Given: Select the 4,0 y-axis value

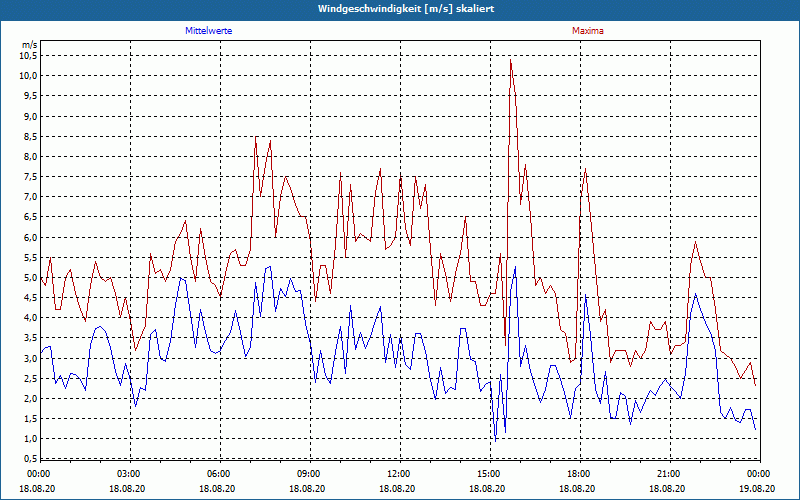Looking at the screenshot, I should coord(31,318).
